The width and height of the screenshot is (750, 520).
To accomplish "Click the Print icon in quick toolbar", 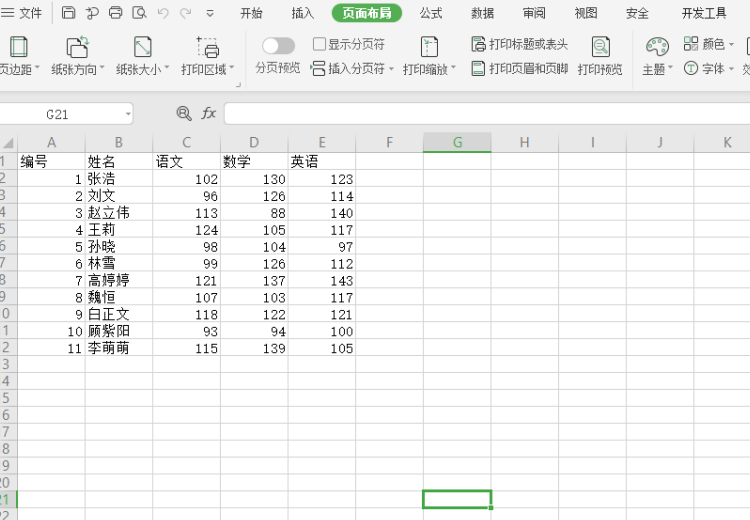I will coord(116,13).
